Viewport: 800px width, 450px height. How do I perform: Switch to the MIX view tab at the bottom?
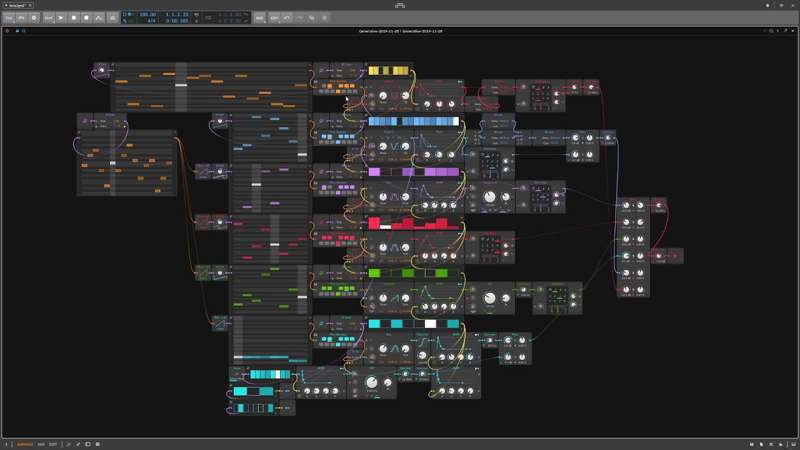tap(41, 444)
